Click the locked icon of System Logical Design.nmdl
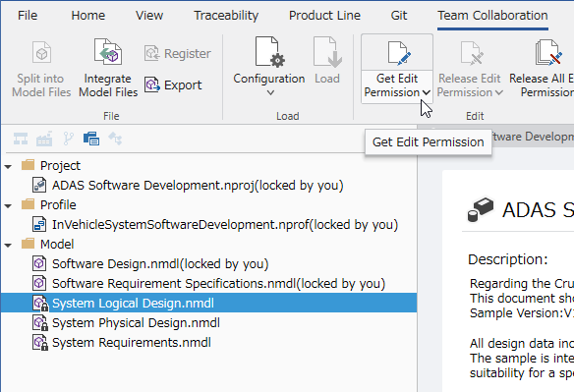Screen dimensions: 574x392 (x=40, y=304)
